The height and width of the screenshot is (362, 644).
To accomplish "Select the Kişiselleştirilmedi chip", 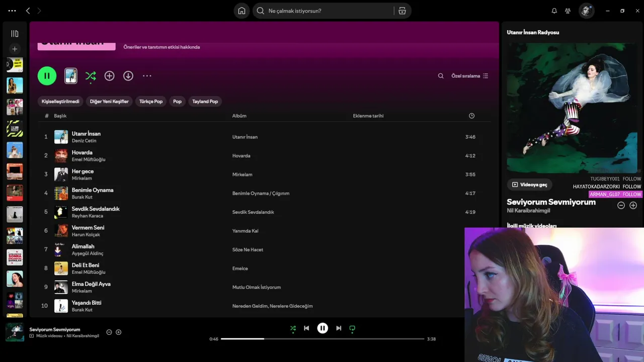I will tap(60, 102).
